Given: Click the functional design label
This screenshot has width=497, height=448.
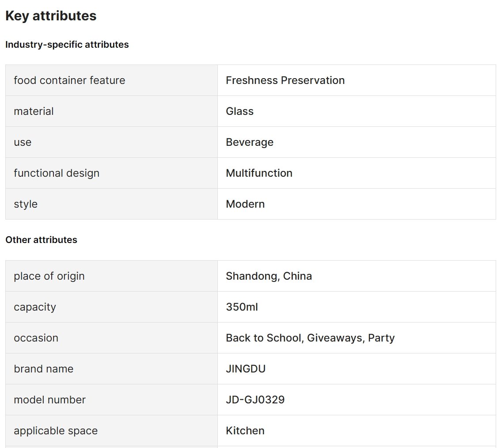Looking at the screenshot, I should (x=57, y=173).
